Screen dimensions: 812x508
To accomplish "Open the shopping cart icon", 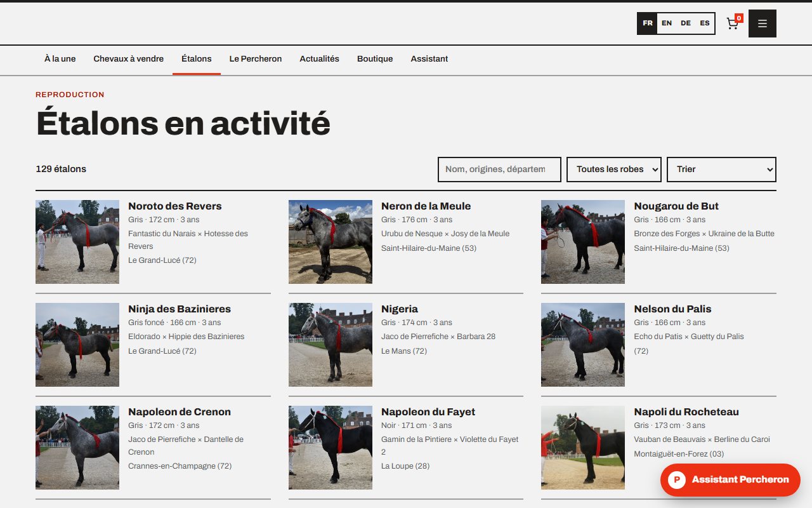I will [x=733, y=23].
